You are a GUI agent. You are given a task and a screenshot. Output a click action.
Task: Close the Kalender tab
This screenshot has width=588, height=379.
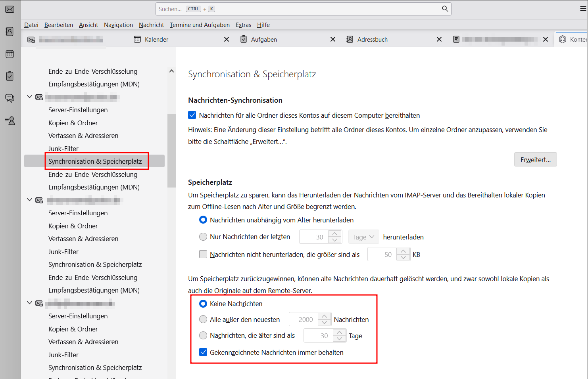pos(227,39)
